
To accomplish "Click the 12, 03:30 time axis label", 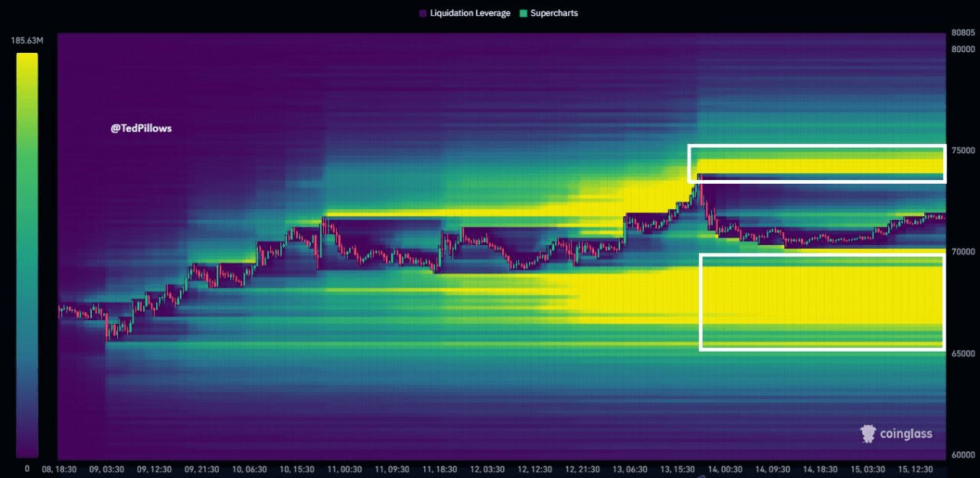I will click(488, 469).
